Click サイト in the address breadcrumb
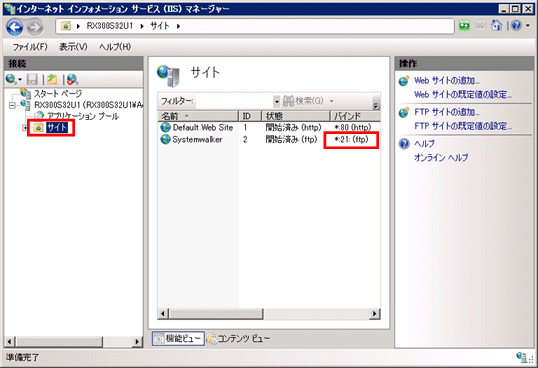This screenshot has height=368, width=538. (160, 26)
